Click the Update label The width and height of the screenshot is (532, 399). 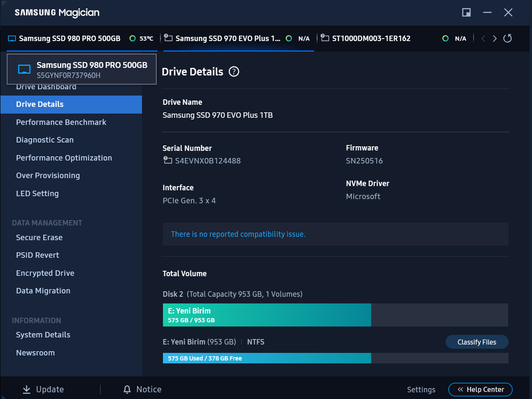(50, 389)
